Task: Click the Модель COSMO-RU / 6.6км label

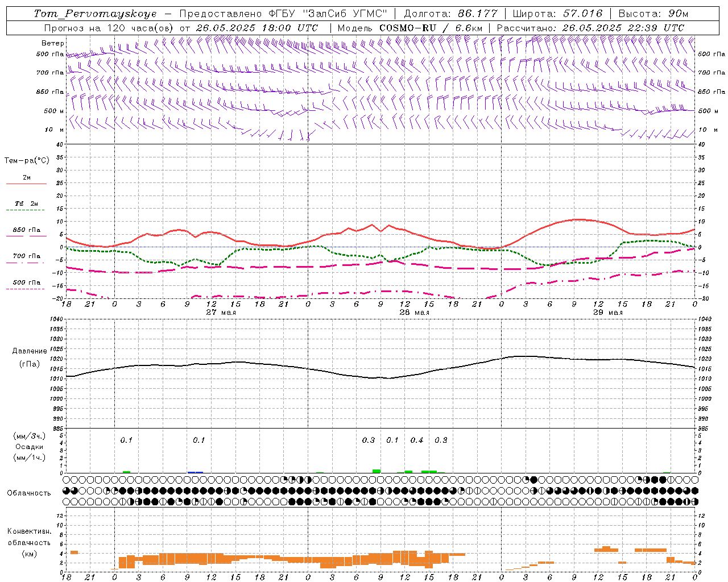Action: click(x=410, y=28)
